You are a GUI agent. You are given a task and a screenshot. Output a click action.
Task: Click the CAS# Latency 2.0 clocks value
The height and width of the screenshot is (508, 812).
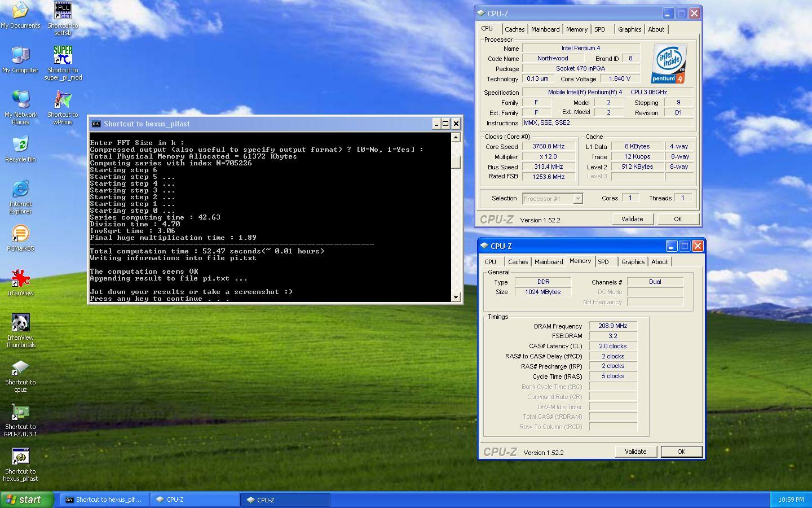[x=613, y=346]
